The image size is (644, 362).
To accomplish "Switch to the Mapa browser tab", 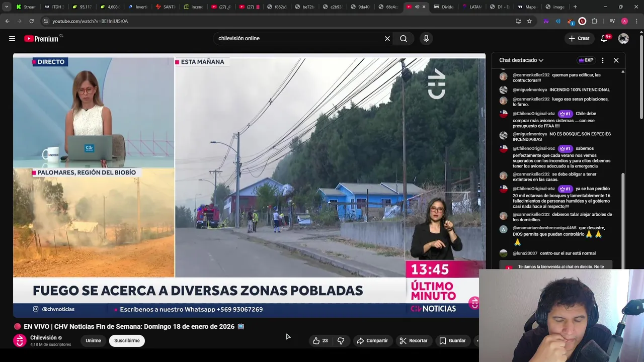I will pyautogui.click(x=527, y=7).
